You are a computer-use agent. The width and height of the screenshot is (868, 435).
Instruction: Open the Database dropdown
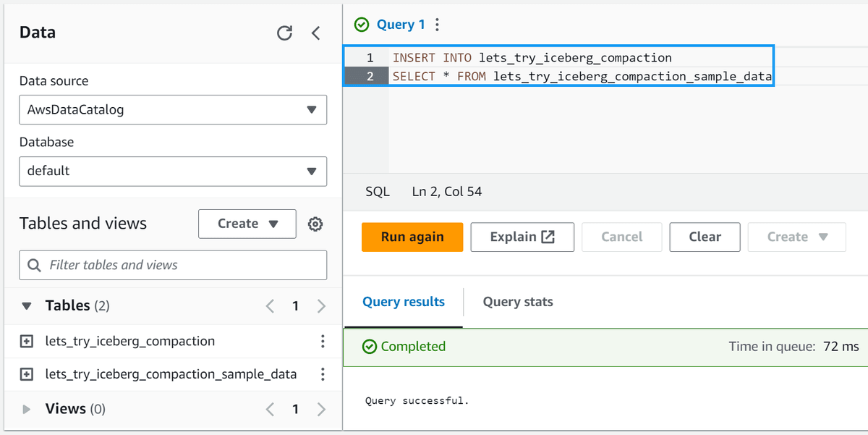[x=312, y=172]
